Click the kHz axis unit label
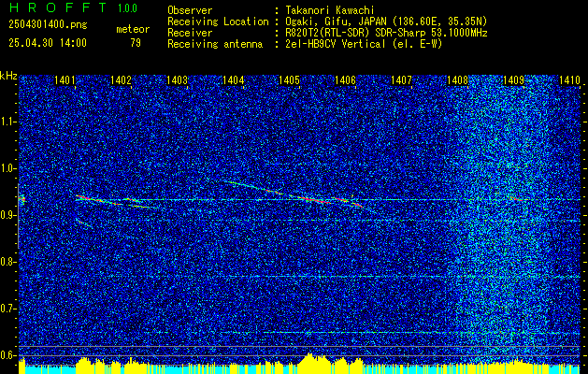The image size is (588, 374). pos(8,76)
